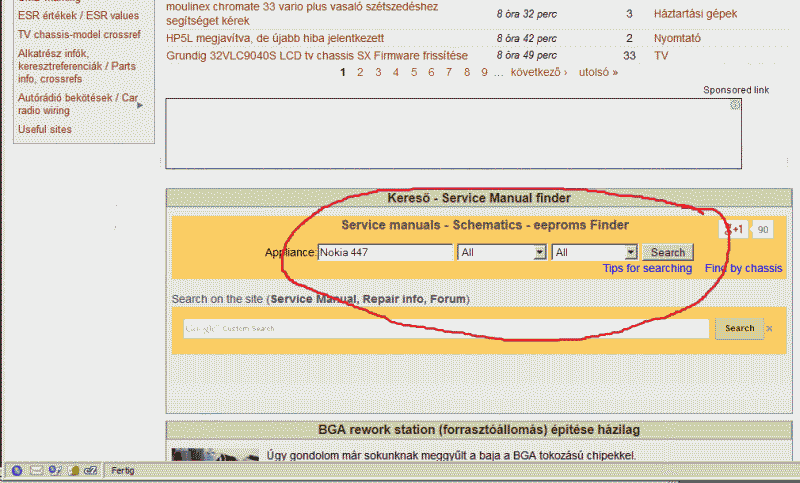The height and width of the screenshot is (483, 800).
Task: Click reply count 33 in Grundig row
Action: tap(629, 56)
